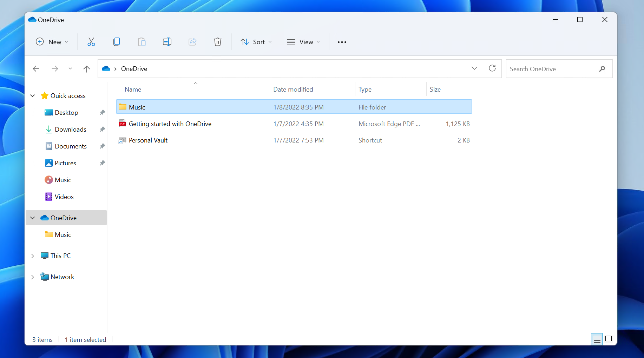
Task: Open the View menu
Action: [303, 42]
